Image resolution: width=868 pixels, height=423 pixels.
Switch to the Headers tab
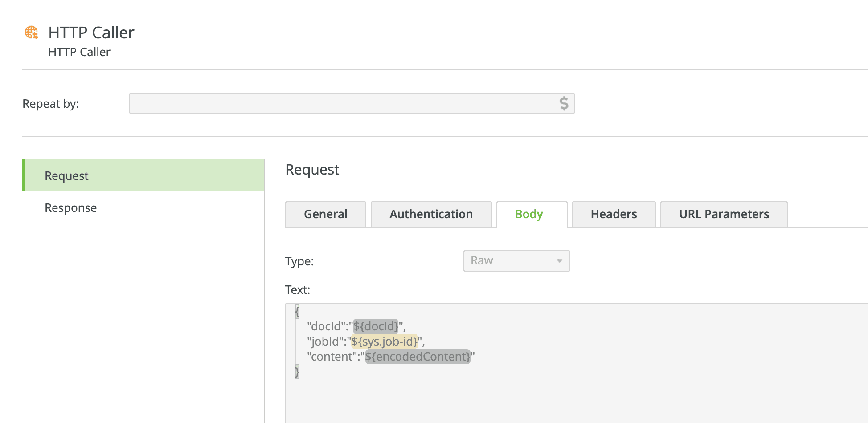pyautogui.click(x=613, y=214)
